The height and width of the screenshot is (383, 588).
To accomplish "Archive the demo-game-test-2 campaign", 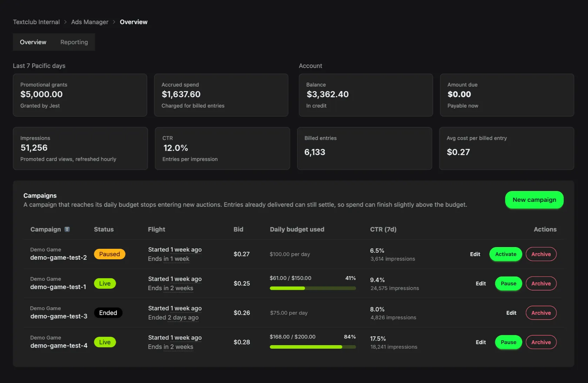I will [x=541, y=254].
